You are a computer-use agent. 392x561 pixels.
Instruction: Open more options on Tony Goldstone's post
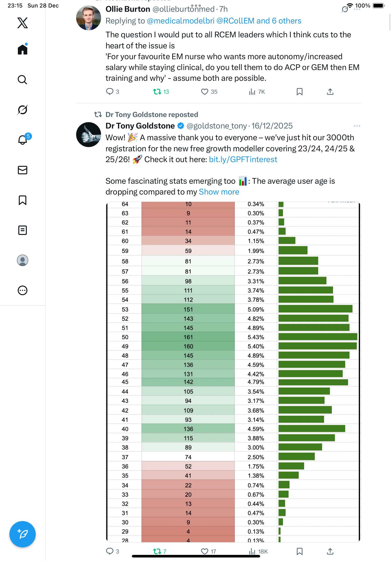pyautogui.click(x=357, y=126)
